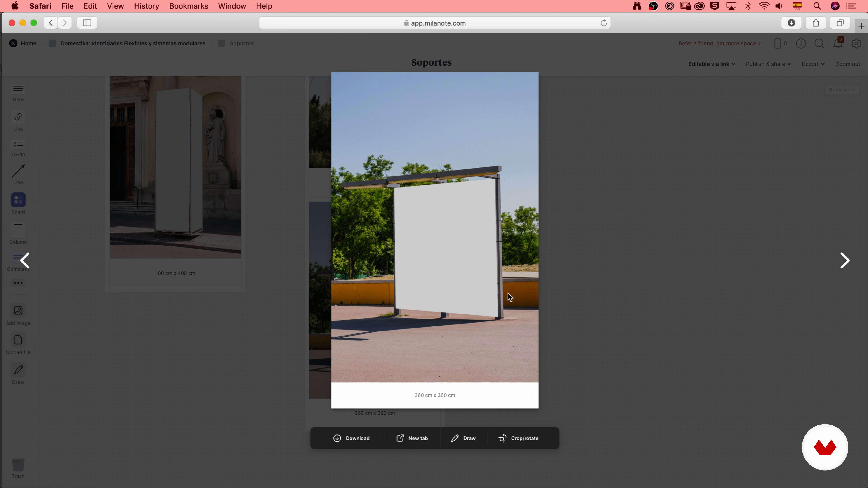Click the Safari address bar
868x488 pixels.
click(x=435, y=23)
